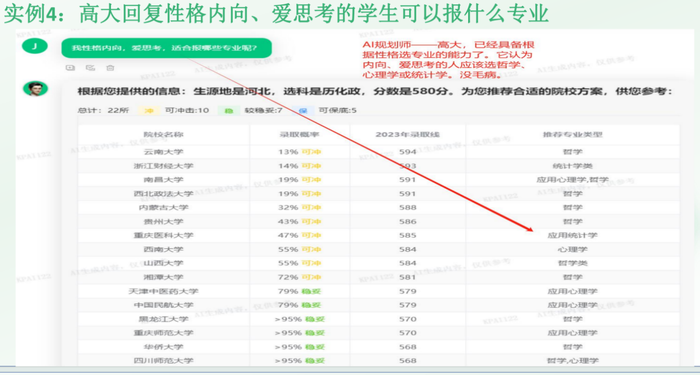Click 哲学,心理学 major for 四川师范大学
Viewport: 700px width, 375px height.
point(573,361)
